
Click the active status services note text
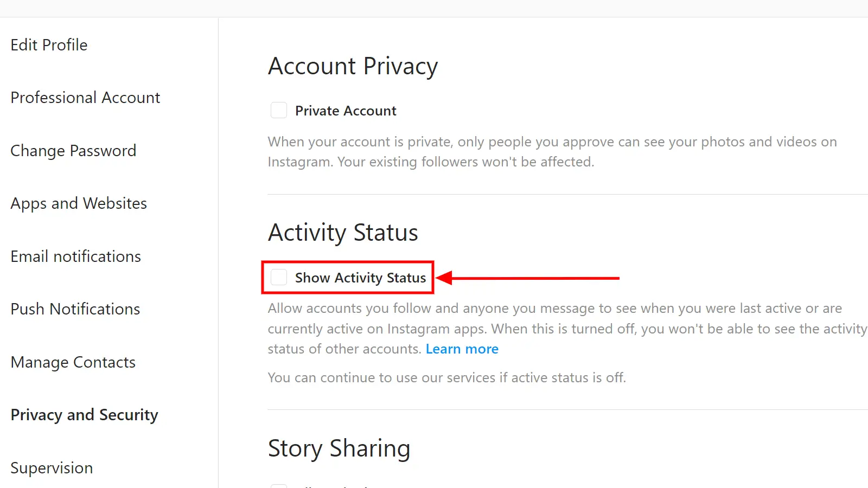click(447, 378)
